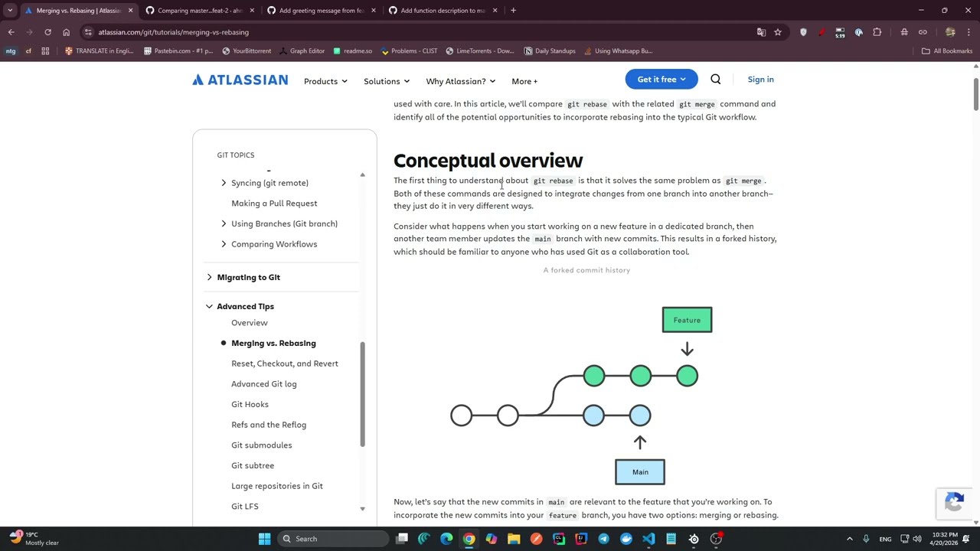Open the Chrome three-dot menu

[x=969, y=32]
